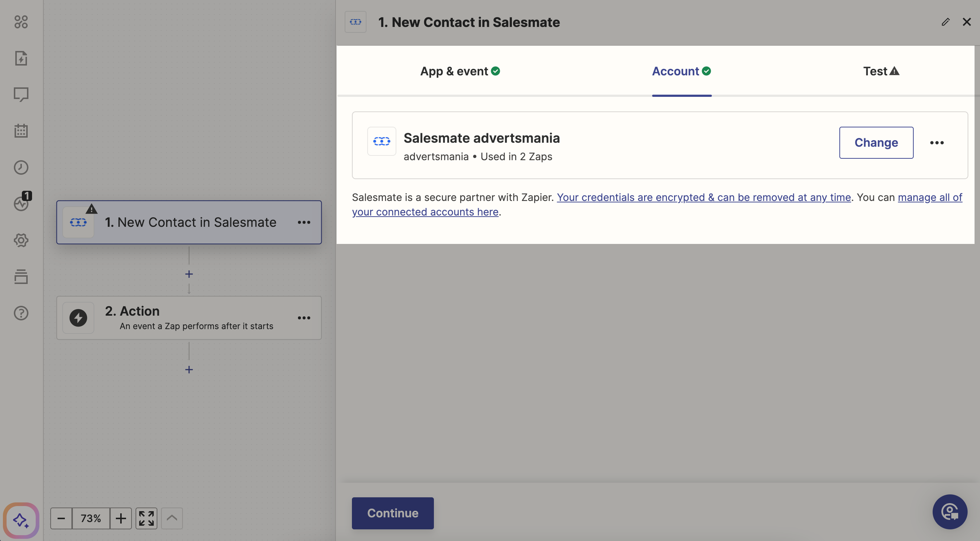Open the versions stack icon in sidebar

(x=21, y=277)
